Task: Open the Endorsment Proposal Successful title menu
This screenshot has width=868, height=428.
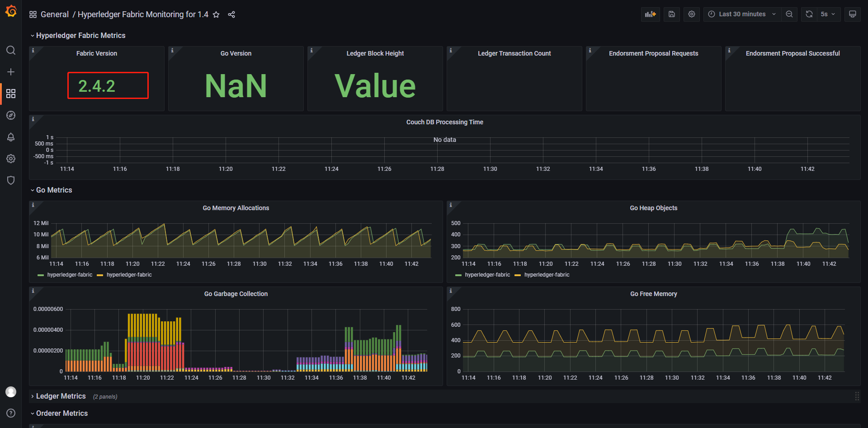Action: (x=793, y=53)
